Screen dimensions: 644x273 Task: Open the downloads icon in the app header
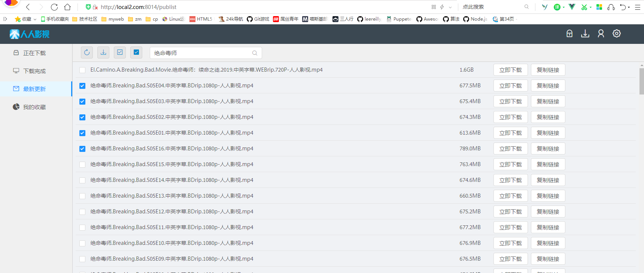[585, 34]
